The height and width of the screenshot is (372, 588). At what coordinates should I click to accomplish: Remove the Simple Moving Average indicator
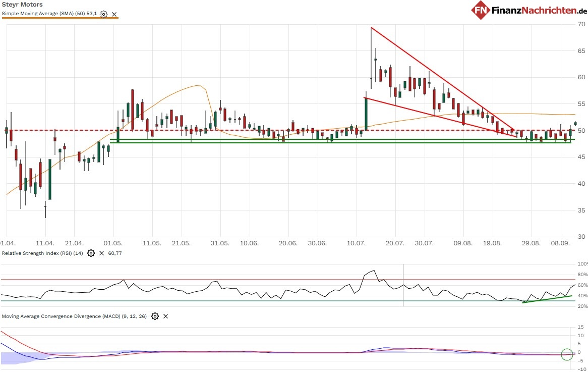tap(114, 14)
